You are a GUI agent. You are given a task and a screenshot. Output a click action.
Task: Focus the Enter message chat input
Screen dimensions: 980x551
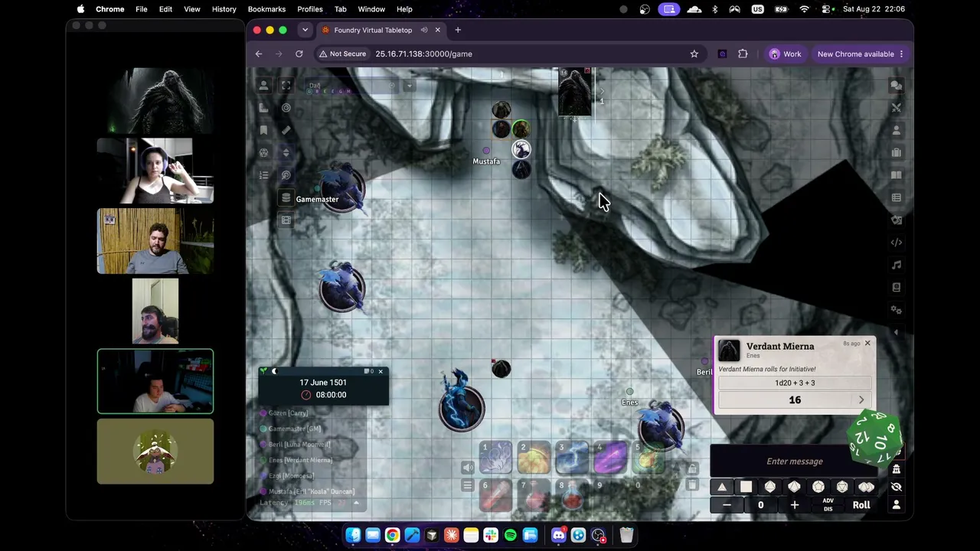[795, 461]
